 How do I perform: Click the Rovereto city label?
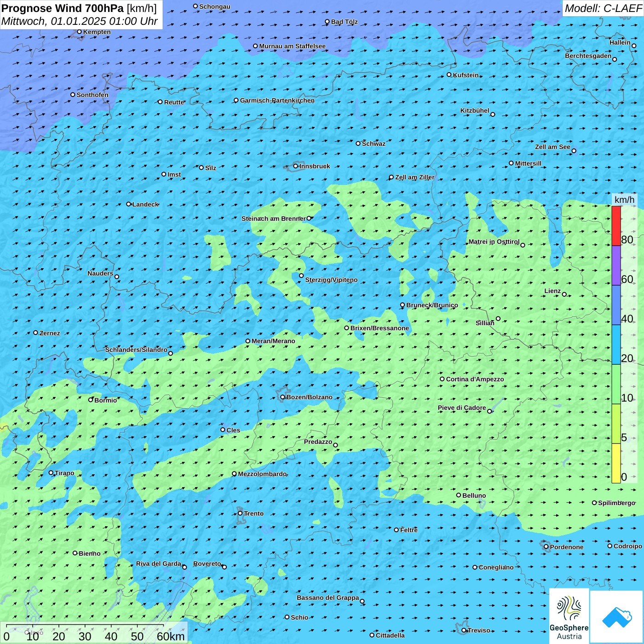[207, 563]
